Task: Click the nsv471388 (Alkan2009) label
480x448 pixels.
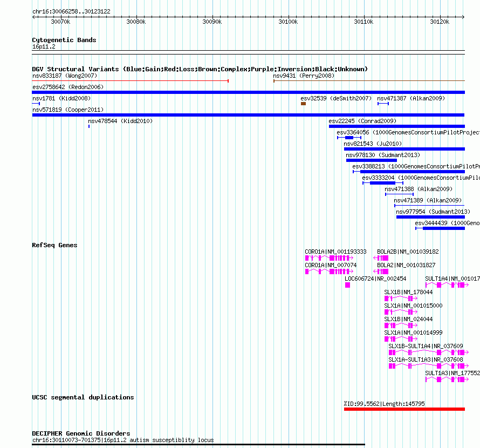Action: [419, 189]
